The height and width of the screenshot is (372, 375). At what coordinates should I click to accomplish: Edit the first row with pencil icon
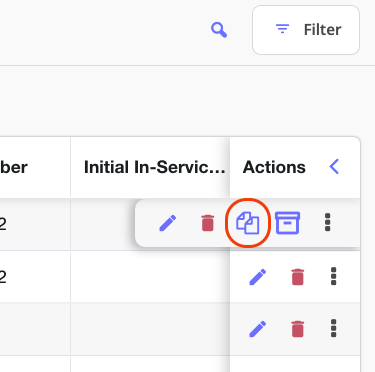coord(168,223)
